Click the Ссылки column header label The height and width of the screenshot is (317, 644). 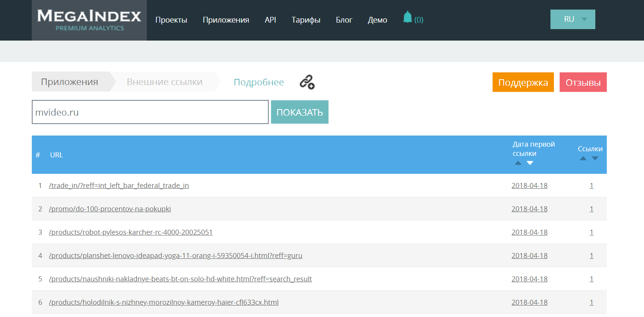click(590, 149)
